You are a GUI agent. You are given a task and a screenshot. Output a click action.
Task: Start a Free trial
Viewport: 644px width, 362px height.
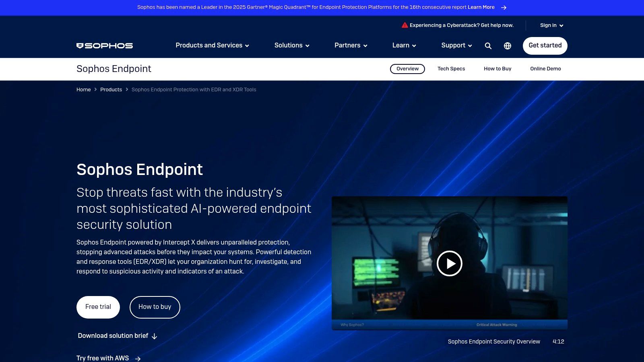[x=98, y=307]
